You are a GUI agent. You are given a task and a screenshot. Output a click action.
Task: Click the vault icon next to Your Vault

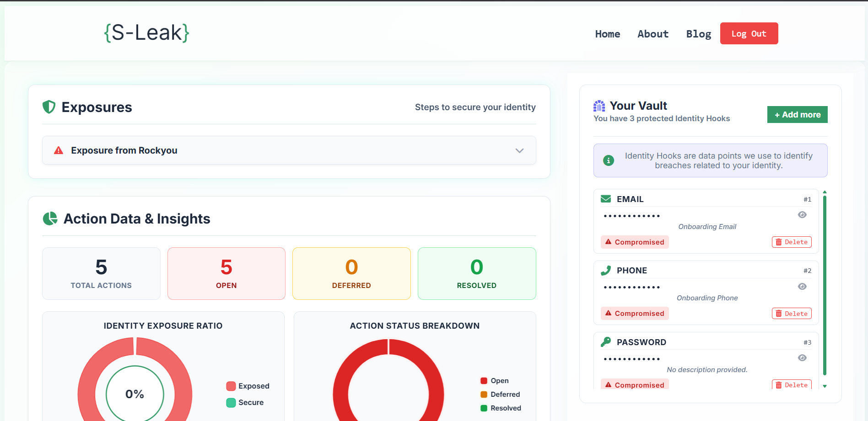(599, 106)
